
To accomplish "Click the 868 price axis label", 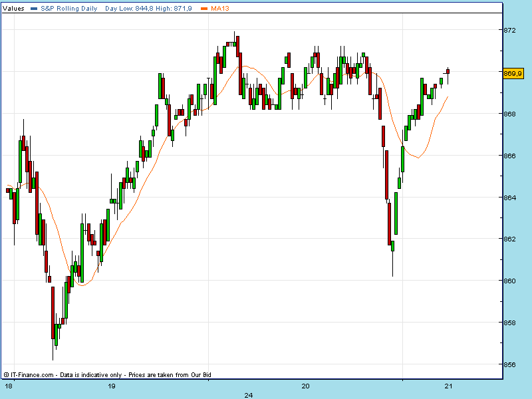I will [x=509, y=114].
